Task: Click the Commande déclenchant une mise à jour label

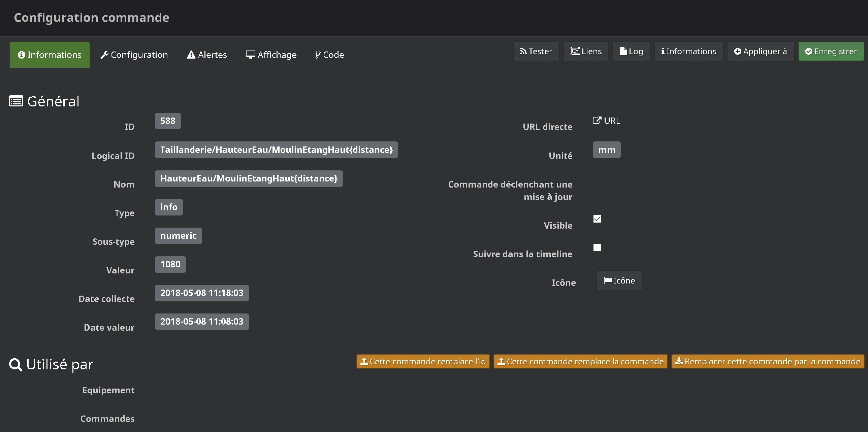Action: click(510, 191)
